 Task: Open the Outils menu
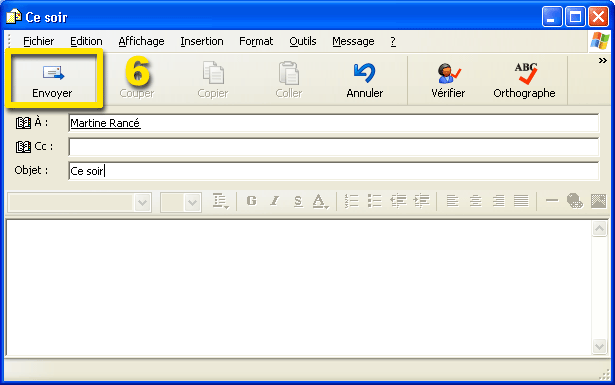[x=303, y=41]
